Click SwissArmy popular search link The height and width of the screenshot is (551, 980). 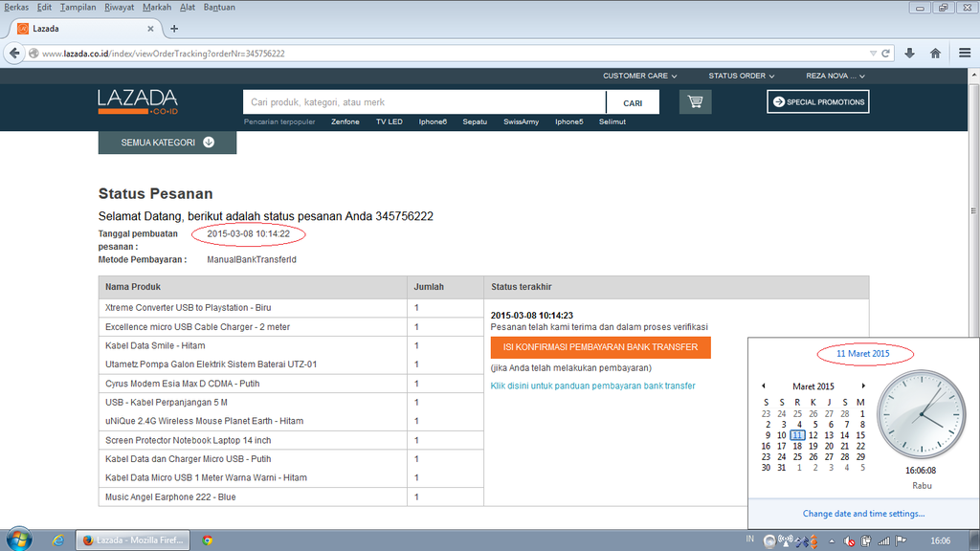click(522, 121)
